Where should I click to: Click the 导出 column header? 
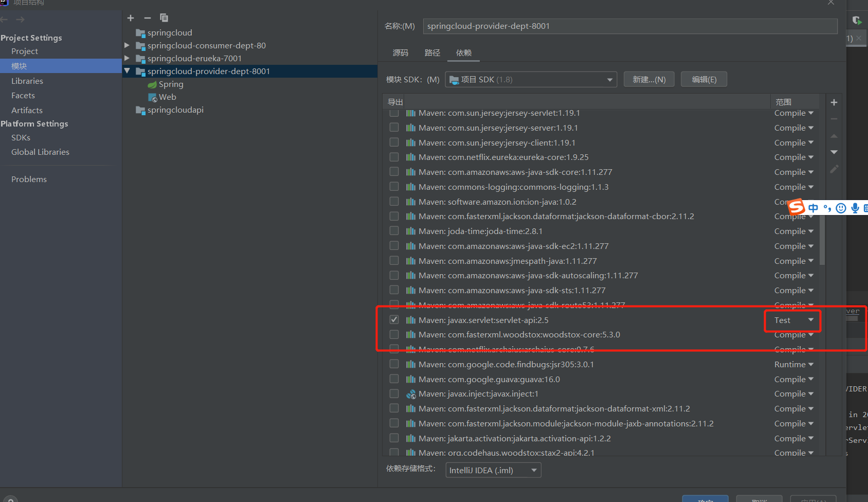click(x=395, y=102)
